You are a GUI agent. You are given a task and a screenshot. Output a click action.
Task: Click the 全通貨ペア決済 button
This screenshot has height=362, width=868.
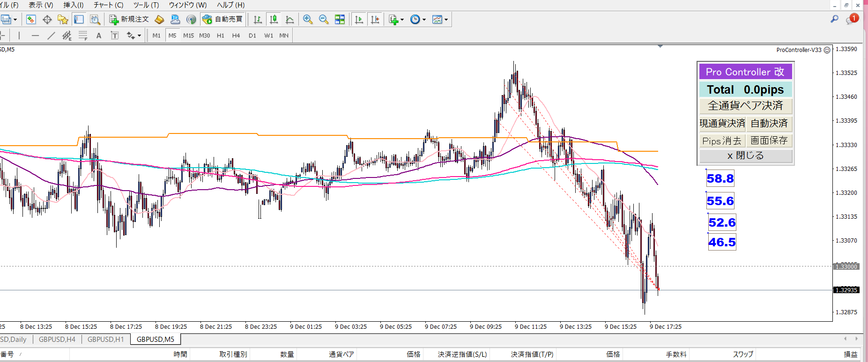pos(745,106)
